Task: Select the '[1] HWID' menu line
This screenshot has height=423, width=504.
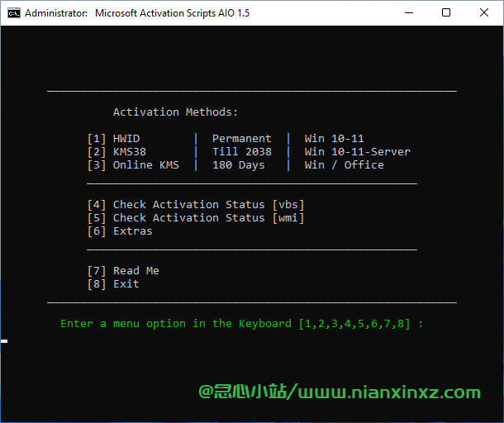Action: coord(113,139)
